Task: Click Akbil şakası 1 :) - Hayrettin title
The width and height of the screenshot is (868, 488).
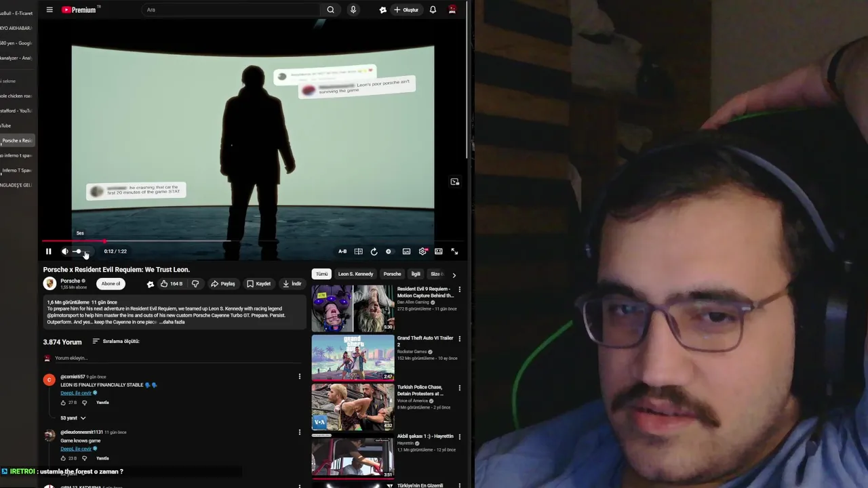Action: (x=425, y=436)
